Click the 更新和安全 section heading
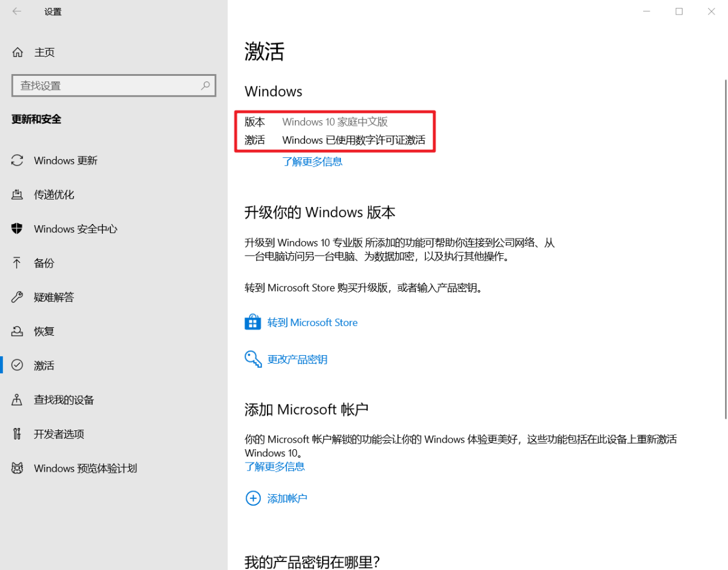This screenshot has height=570, width=728. 36,119
